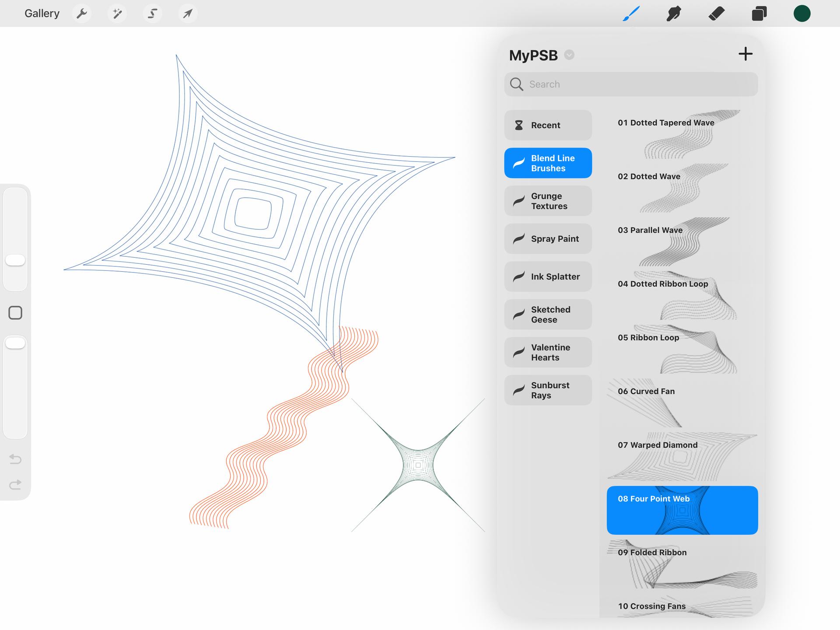Focus the brush Search field
The width and height of the screenshot is (840, 630).
click(631, 84)
